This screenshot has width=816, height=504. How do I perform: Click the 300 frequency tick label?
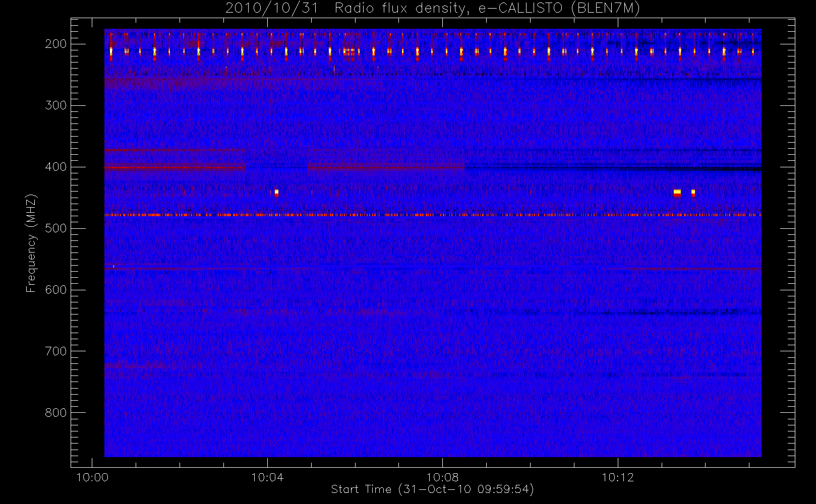(x=56, y=106)
